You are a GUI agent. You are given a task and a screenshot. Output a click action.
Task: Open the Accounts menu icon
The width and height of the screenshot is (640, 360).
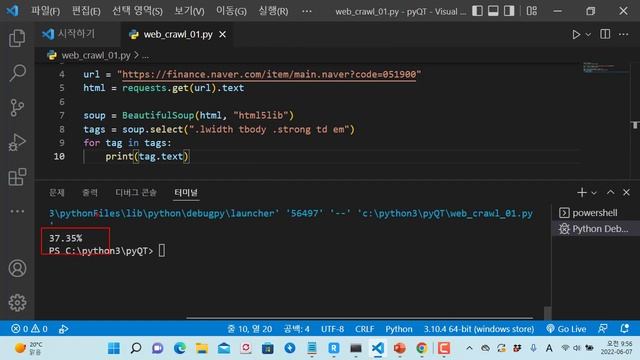(17, 268)
